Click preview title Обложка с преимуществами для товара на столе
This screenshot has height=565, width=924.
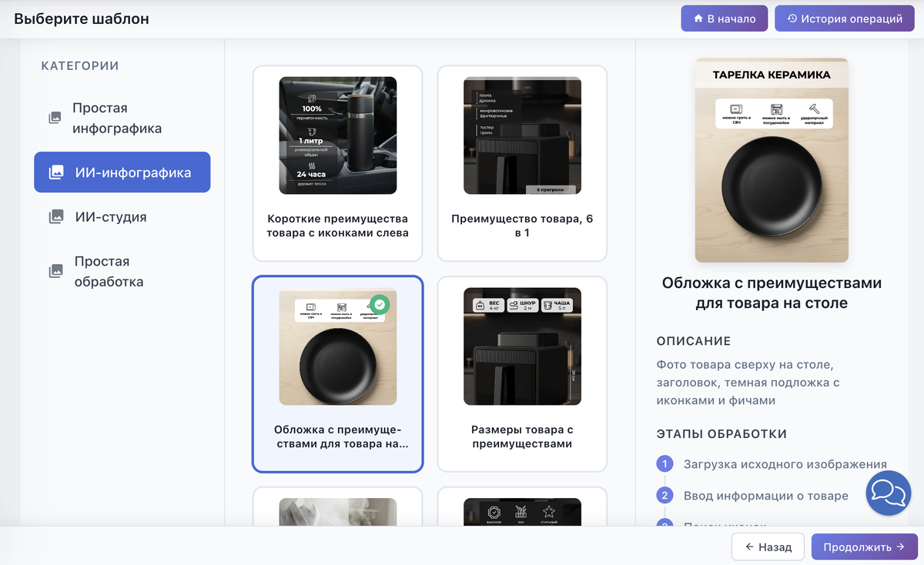[x=772, y=293]
